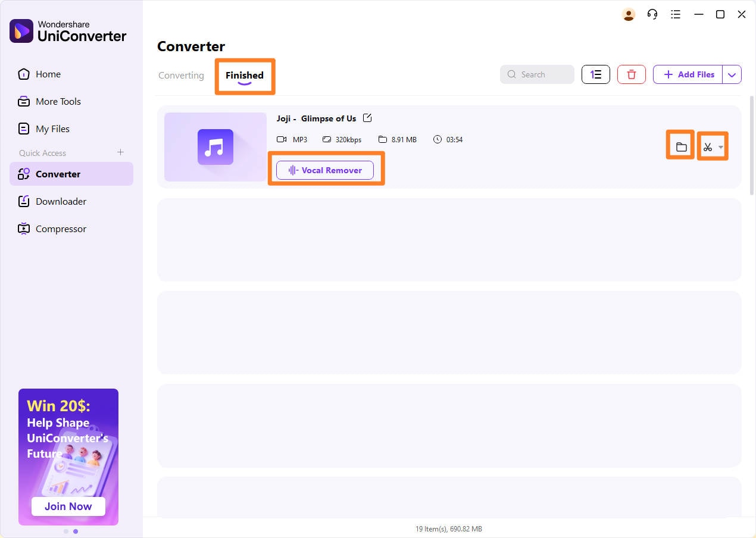The height and width of the screenshot is (538, 756).
Task: Open output folder of Glimpse of Us
Action: click(x=682, y=147)
